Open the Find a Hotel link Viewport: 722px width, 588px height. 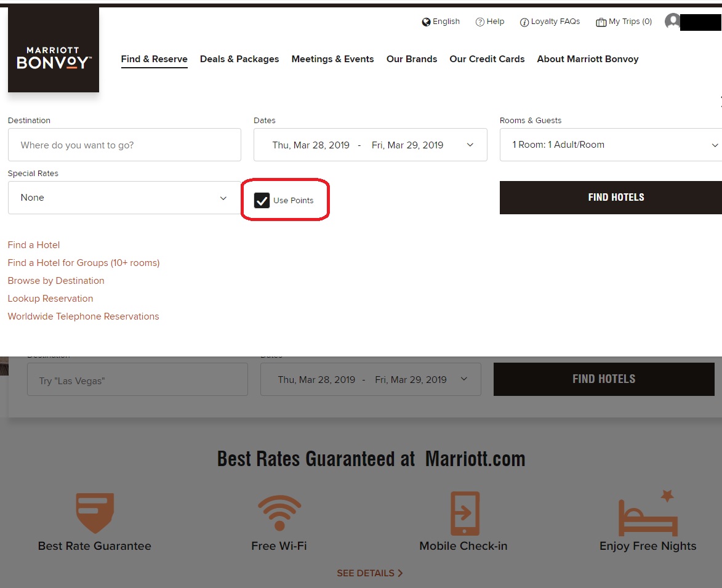coord(34,245)
